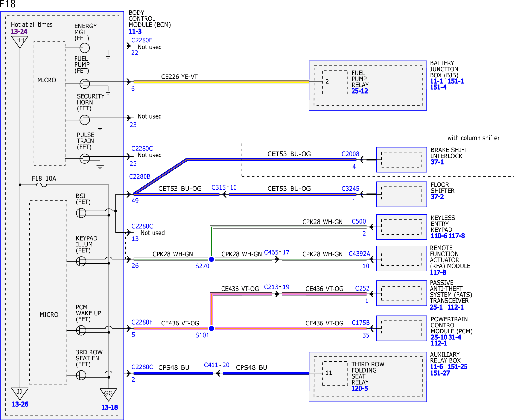Open Keyless Entry Keypad reference 110-6
514x420 pixels.
click(439, 236)
